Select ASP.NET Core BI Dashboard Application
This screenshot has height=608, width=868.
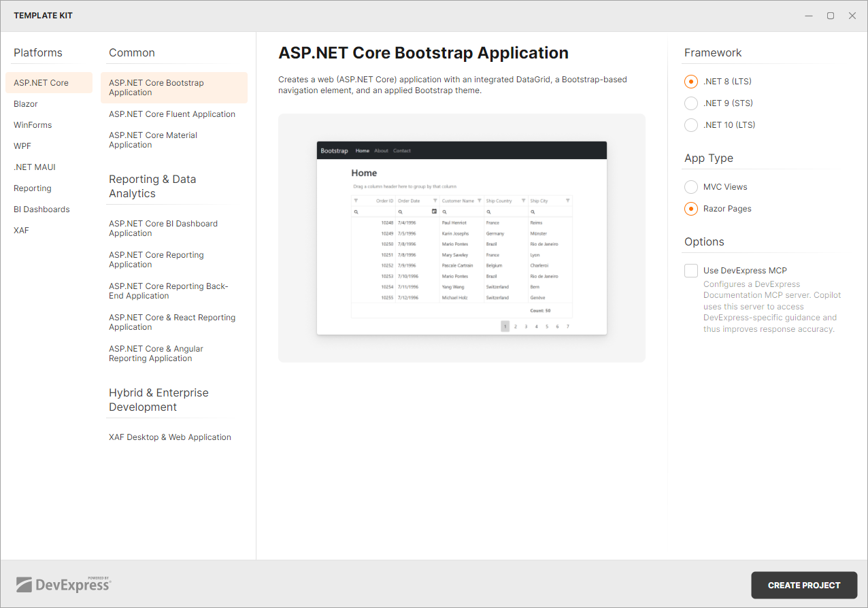pyautogui.click(x=163, y=228)
